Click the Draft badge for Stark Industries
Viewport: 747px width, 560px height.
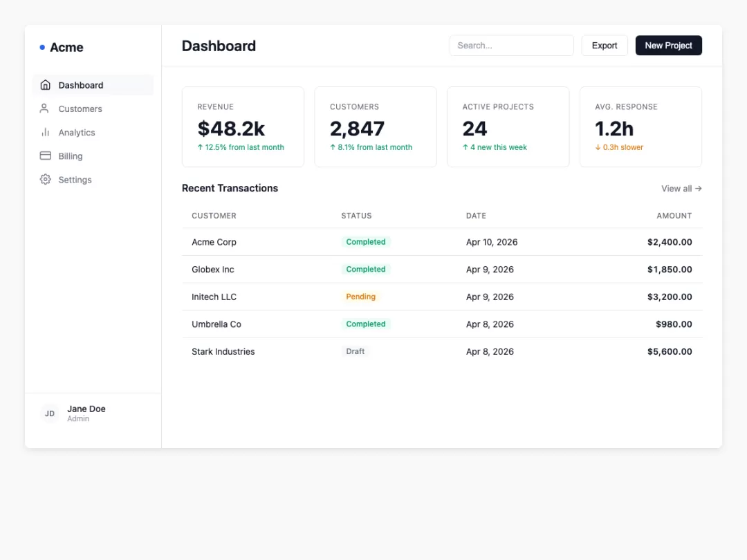pyautogui.click(x=356, y=351)
